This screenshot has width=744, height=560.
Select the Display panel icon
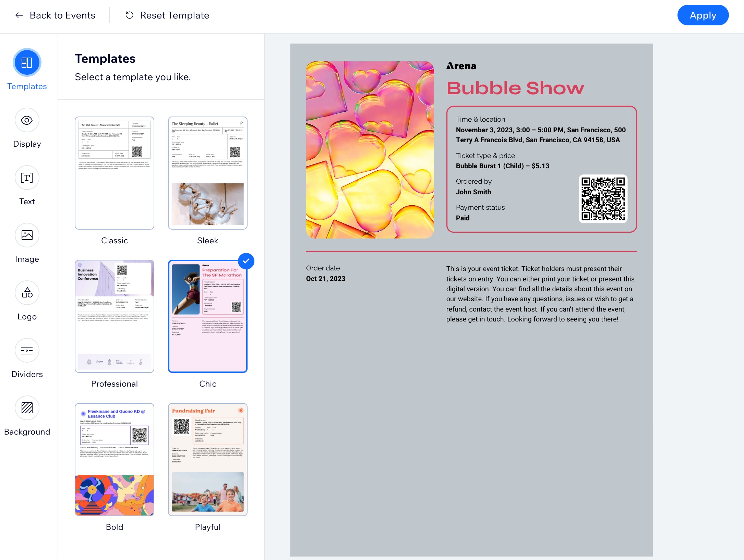pos(27,121)
